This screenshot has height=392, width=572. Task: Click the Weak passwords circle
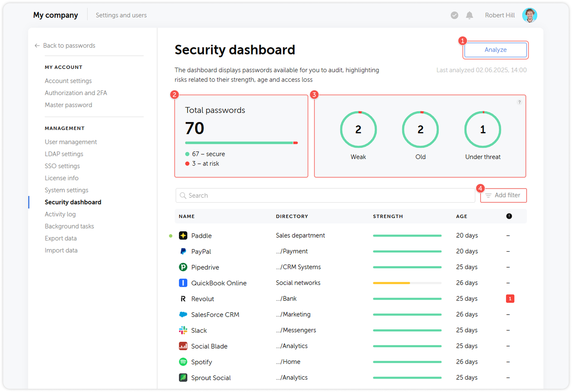[x=358, y=129]
